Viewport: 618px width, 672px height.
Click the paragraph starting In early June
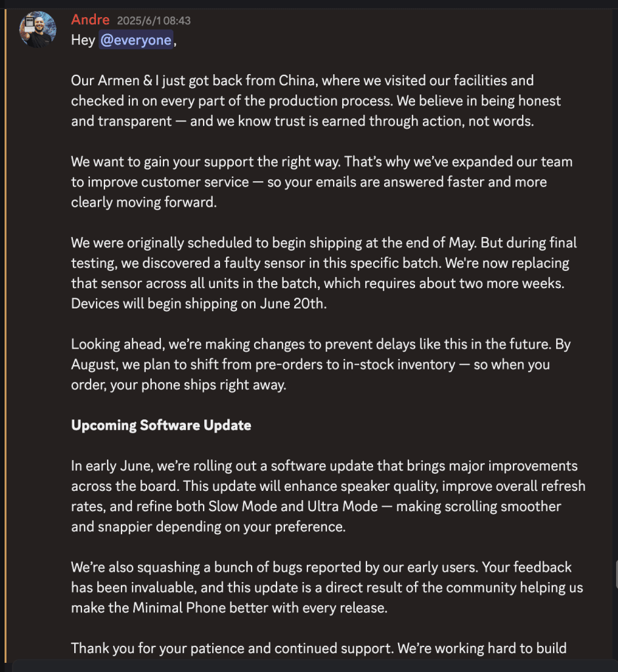click(x=328, y=496)
